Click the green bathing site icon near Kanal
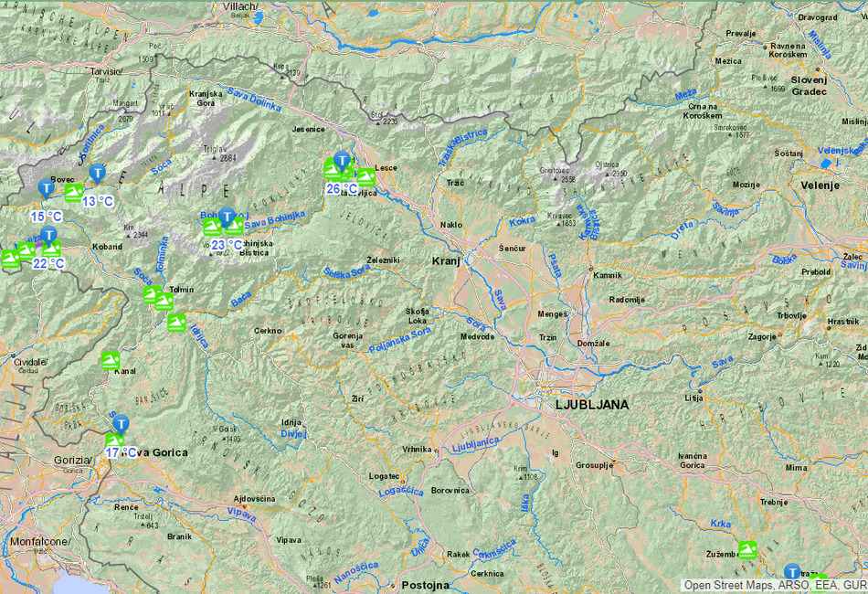The width and height of the screenshot is (868, 594). [x=111, y=361]
